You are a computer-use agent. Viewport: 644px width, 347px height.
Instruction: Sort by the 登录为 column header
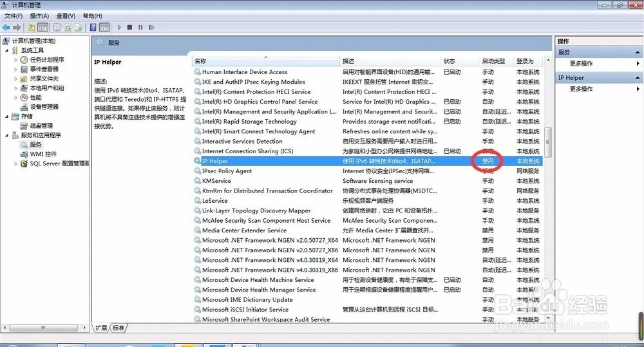pyautogui.click(x=528, y=61)
